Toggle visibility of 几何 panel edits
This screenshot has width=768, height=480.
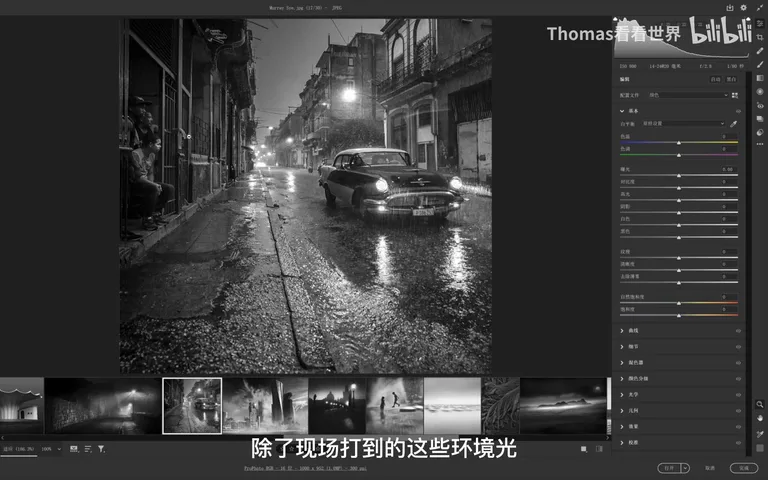click(738, 411)
